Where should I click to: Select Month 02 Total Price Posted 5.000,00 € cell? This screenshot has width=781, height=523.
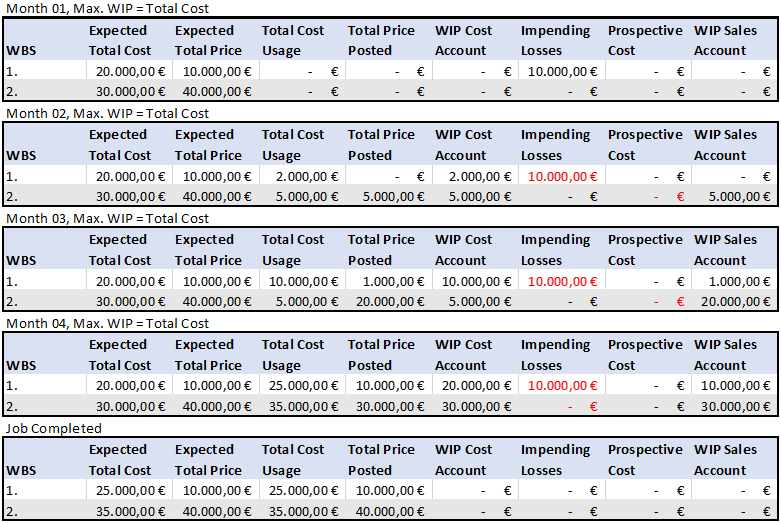pos(386,196)
